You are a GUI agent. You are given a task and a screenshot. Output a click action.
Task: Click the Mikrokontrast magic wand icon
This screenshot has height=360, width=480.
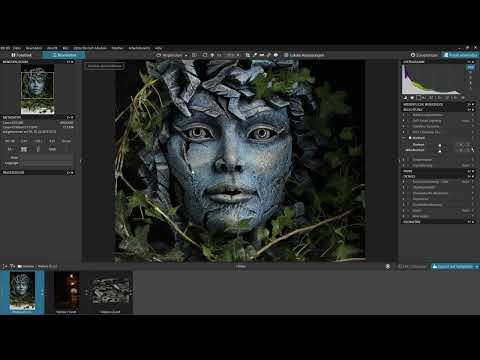473,150
